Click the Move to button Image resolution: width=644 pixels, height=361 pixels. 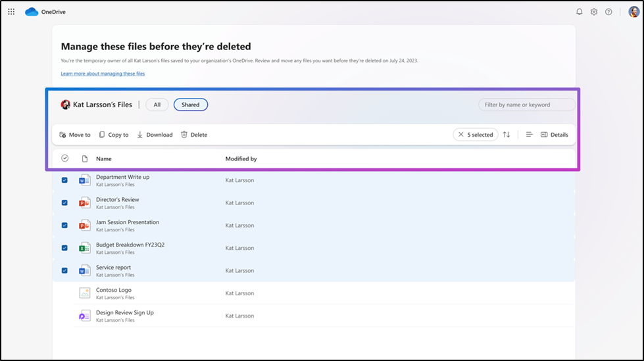tap(75, 135)
